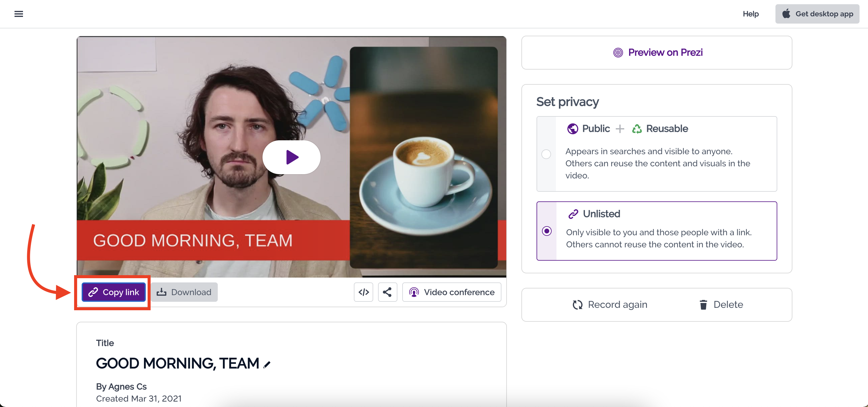This screenshot has height=407, width=868.
Task: Click the trash icon to delete video
Action: [703, 304]
